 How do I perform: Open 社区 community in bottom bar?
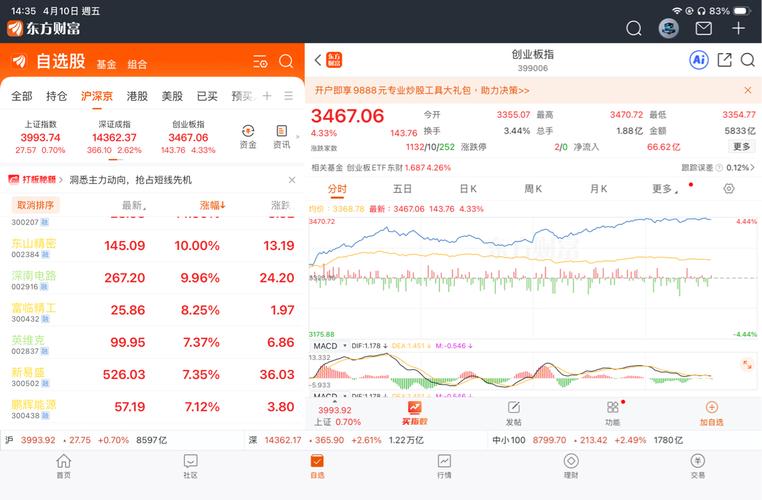pyautogui.click(x=190, y=466)
